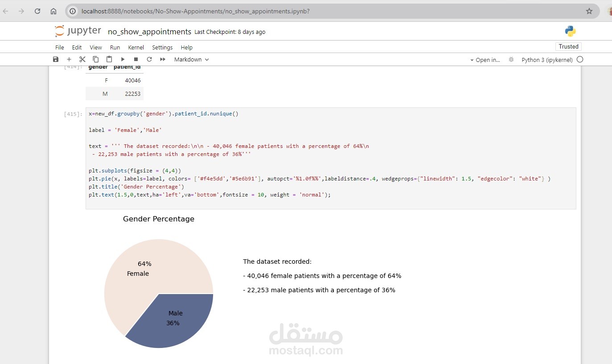Open the Kernel menu
The image size is (612, 364).
[136, 47]
